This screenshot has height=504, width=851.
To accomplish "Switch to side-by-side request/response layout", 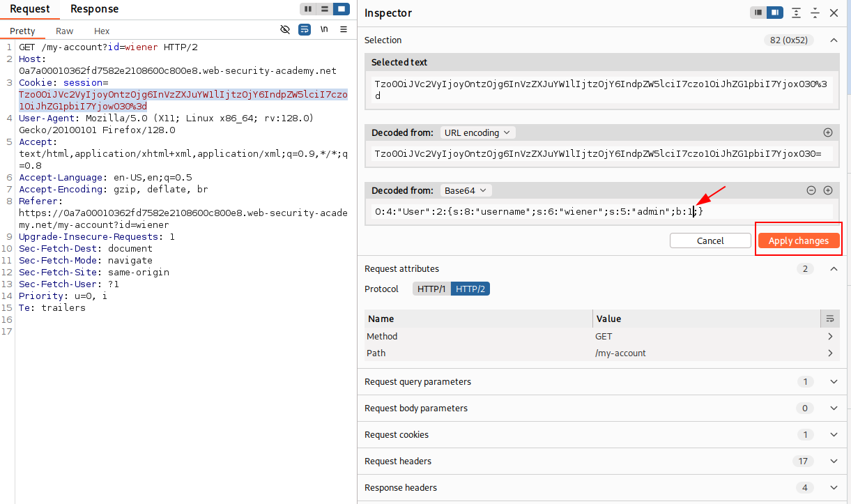I will [x=307, y=9].
